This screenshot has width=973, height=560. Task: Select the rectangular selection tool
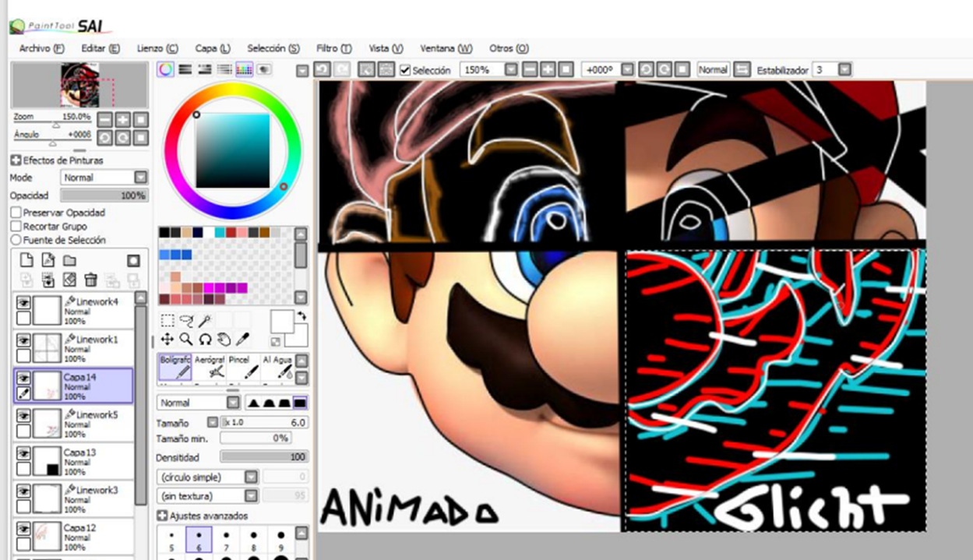(x=167, y=320)
